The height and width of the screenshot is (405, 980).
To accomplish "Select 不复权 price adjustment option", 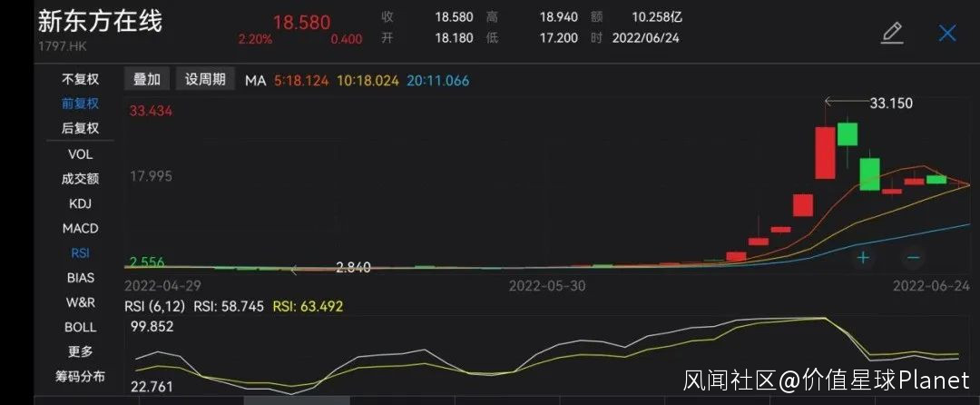I will click(x=80, y=79).
